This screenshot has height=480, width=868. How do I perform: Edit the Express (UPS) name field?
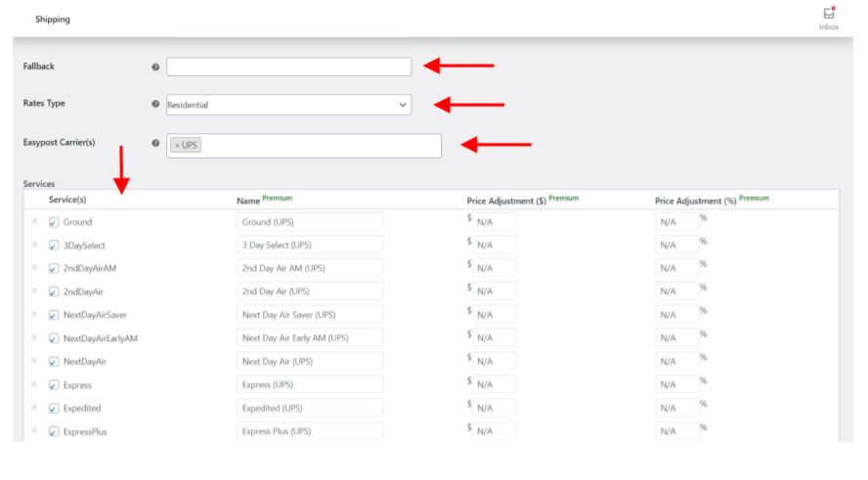tap(310, 385)
